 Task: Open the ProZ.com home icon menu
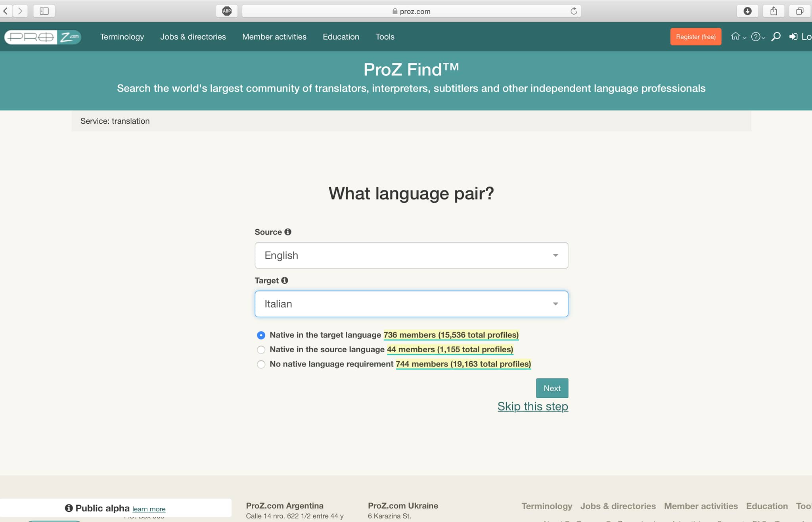[736, 36]
